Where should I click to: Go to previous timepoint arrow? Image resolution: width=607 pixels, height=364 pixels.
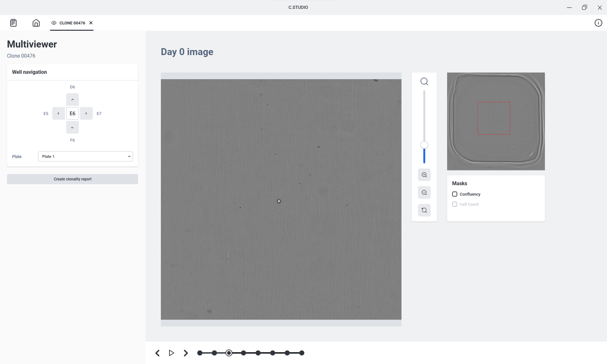(157, 353)
